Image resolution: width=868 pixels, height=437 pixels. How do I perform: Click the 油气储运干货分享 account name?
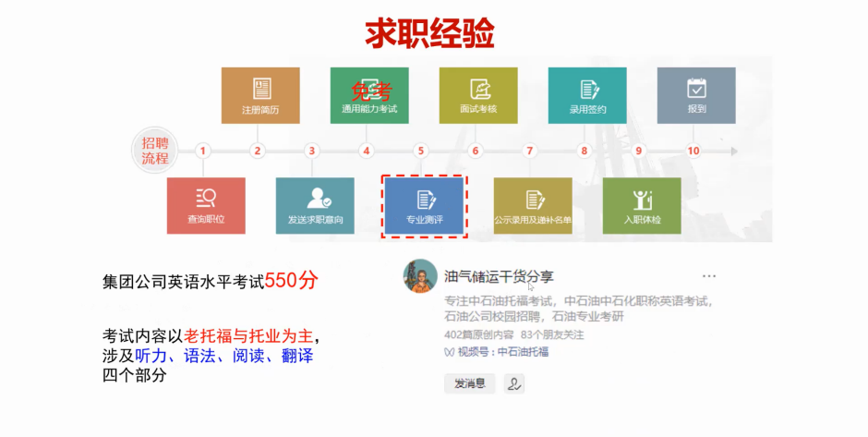coord(499,276)
